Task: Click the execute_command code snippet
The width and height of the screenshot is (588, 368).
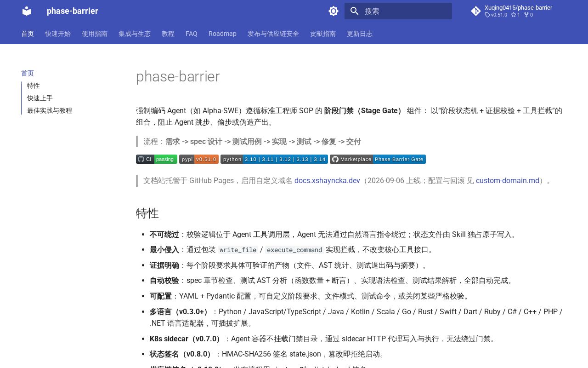Action: tap(294, 250)
